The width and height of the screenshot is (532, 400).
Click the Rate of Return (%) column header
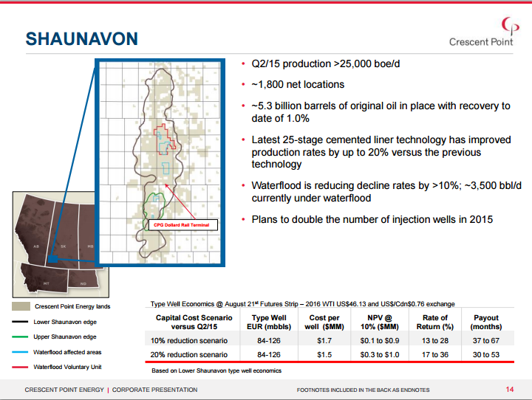point(434,322)
